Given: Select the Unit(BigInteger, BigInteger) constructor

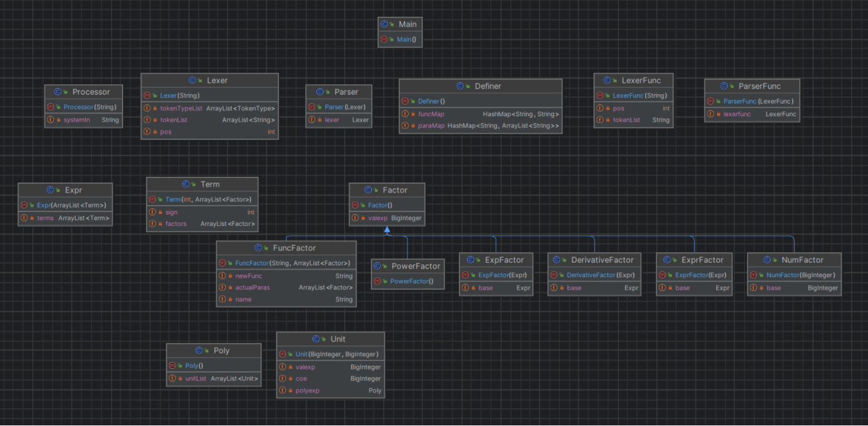Looking at the screenshot, I should [x=330, y=354].
